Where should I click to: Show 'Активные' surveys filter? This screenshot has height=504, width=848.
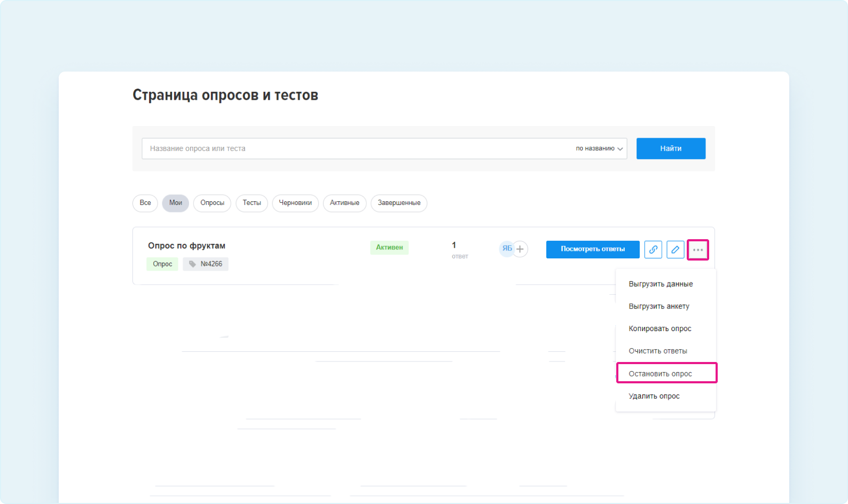coord(344,203)
